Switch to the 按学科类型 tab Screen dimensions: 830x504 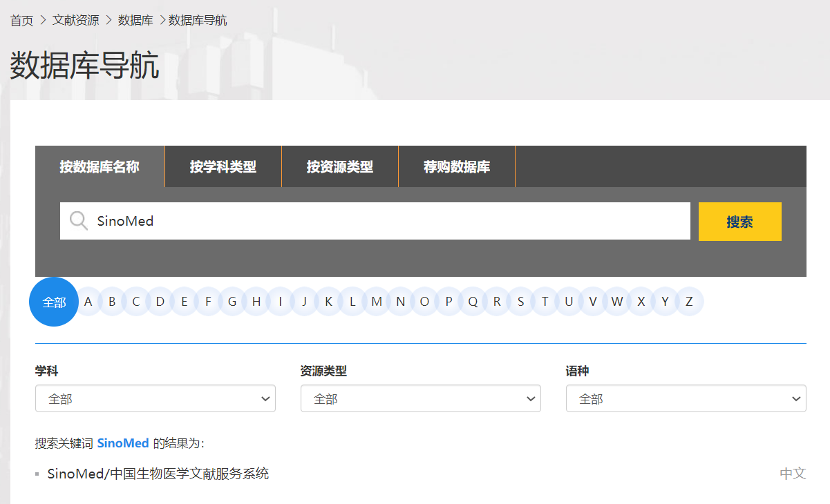[x=223, y=167]
